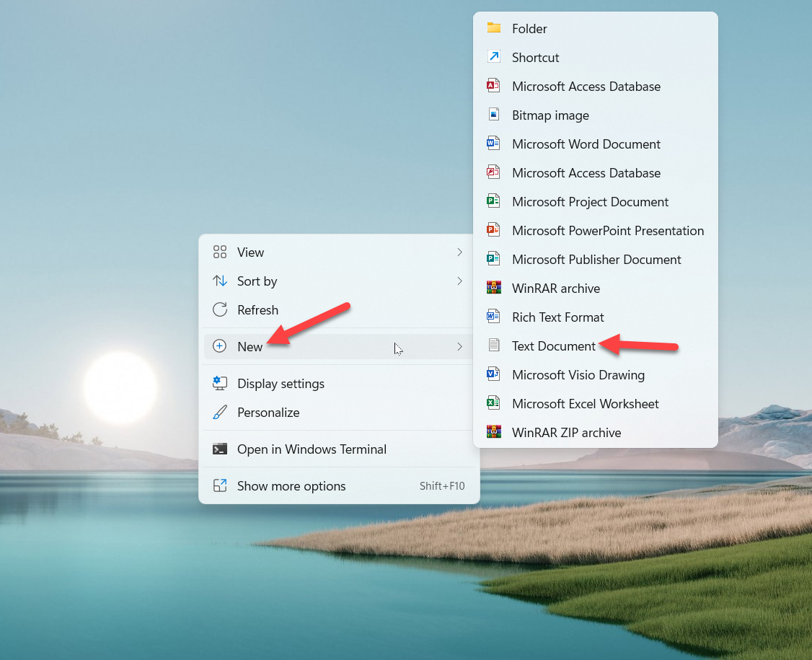Click the PowerPoint Presentation icon
This screenshot has width=812, height=660.
pyautogui.click(x=493, y=230)
